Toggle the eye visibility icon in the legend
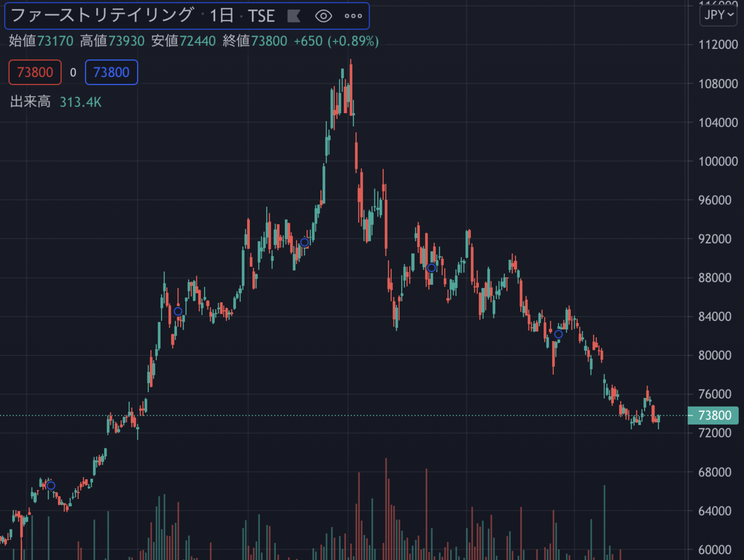The width and height of the screenshot is (744, 560). (x=323, y=16)
